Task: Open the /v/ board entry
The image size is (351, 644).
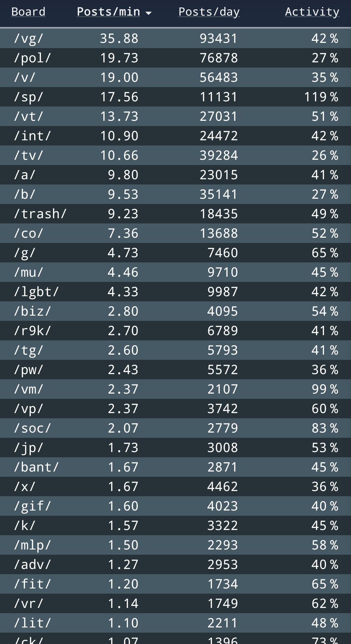Action: 24,78
